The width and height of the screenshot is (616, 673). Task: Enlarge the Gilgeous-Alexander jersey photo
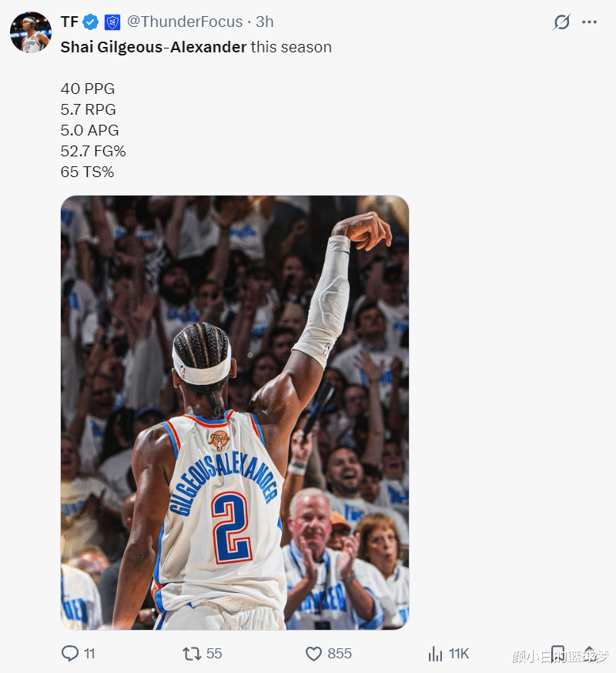click(235, 413)
